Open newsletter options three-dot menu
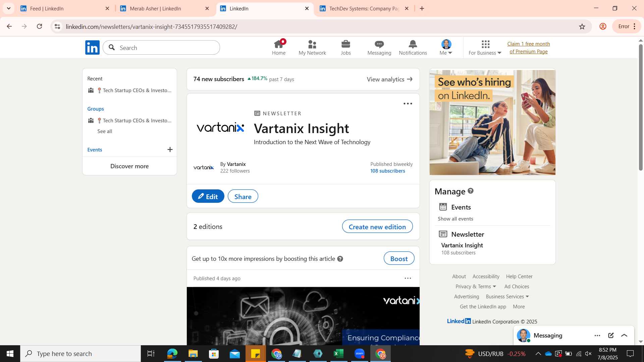 coord(408,104)
